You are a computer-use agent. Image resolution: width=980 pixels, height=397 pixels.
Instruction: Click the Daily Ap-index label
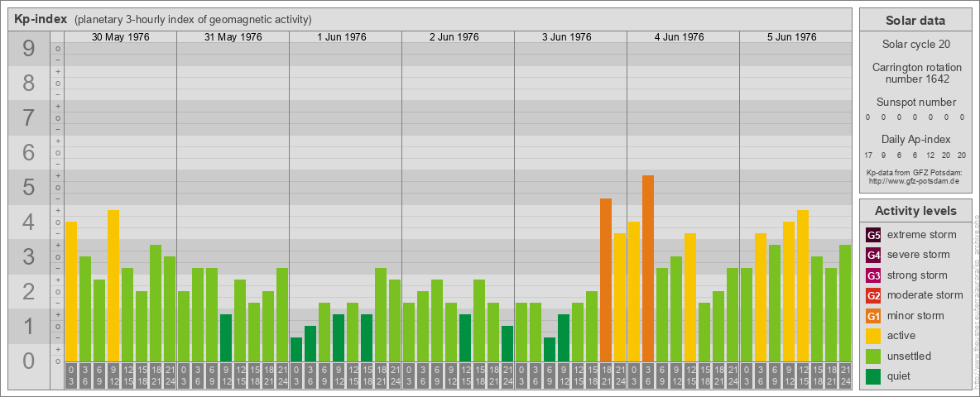(915, 139)
